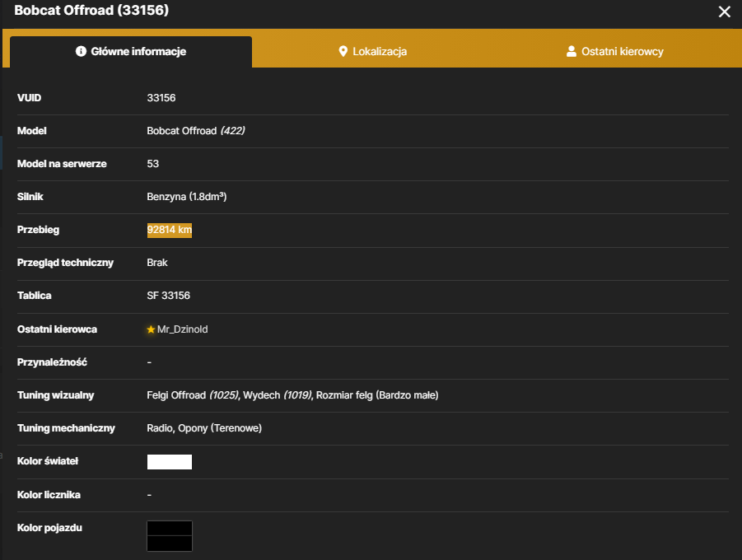Click the VUID value 33156
This screenshot has width=742, height=560.
[x=161, y=98]
